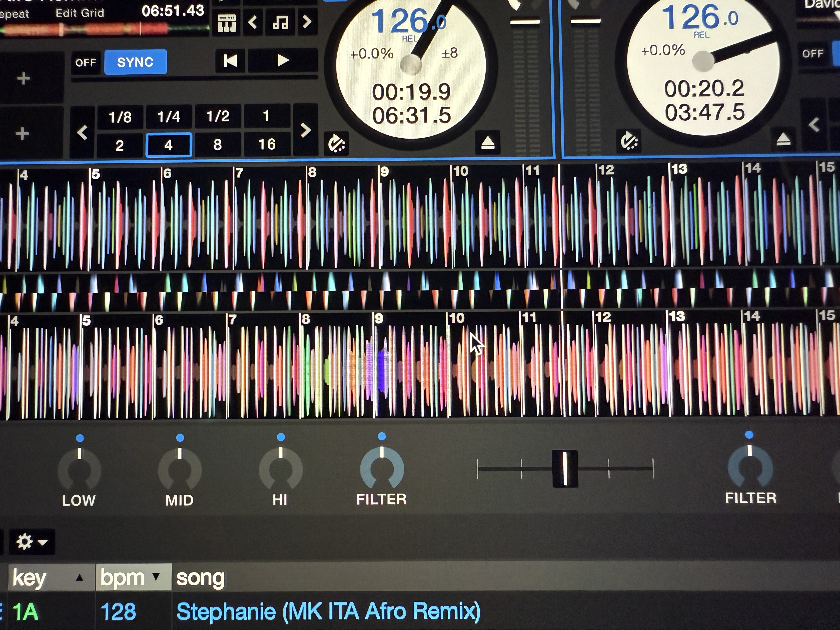Eject track from the left deck
The image size is (840, 630).
click(x=487, y=143)
